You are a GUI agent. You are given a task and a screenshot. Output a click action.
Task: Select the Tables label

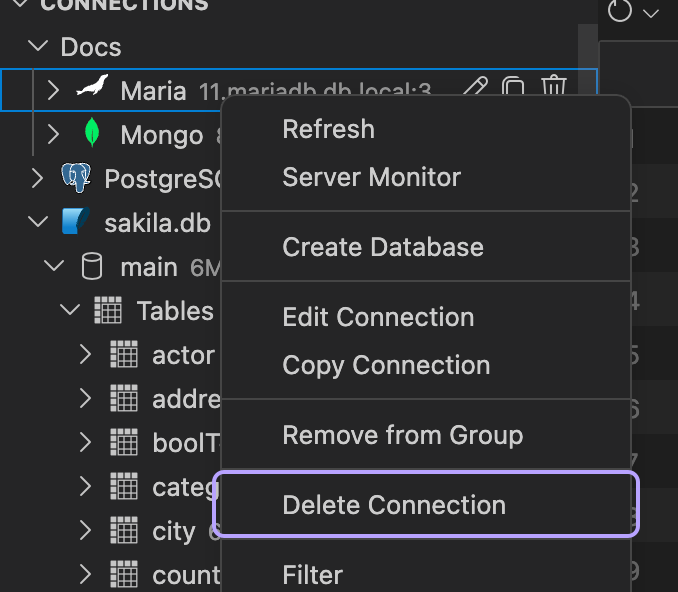tap(175, 311)
